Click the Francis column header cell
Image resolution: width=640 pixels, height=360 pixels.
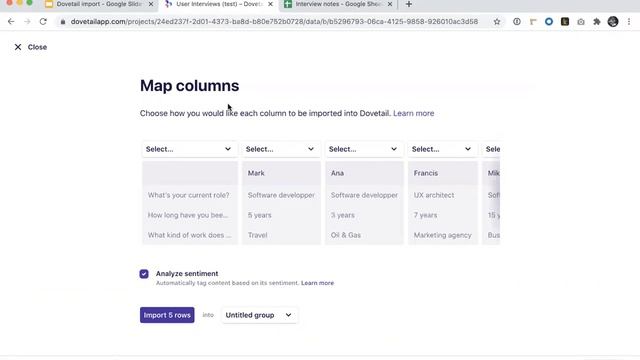442,173
